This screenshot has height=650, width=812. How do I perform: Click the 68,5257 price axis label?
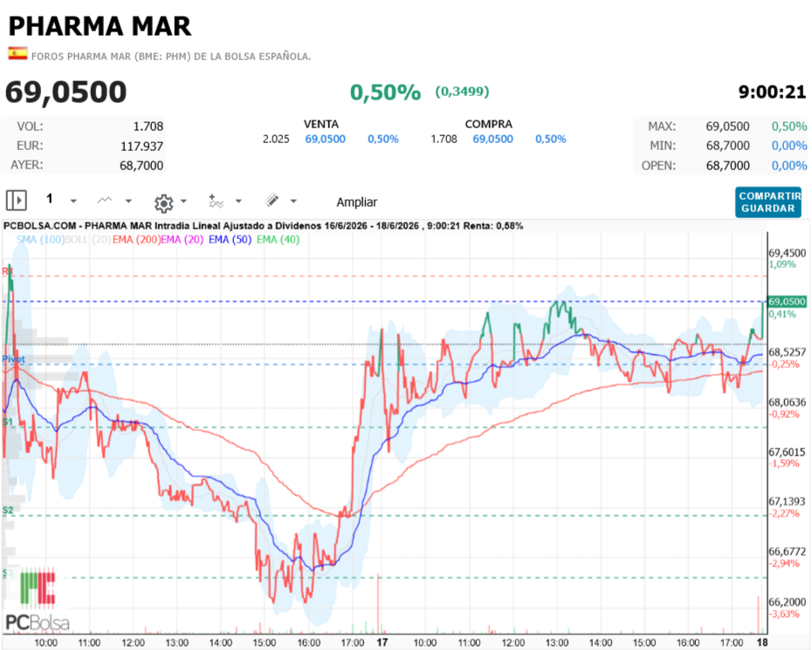[788, 352]
